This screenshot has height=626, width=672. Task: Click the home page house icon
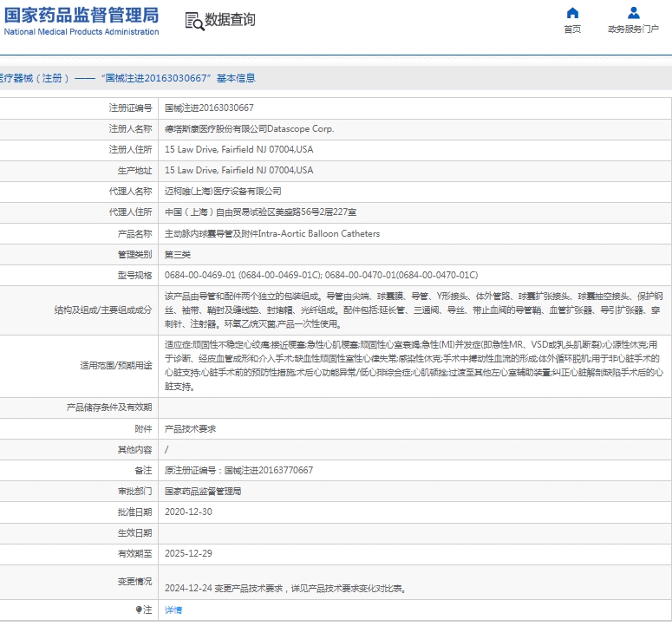[x=572, y=13]
